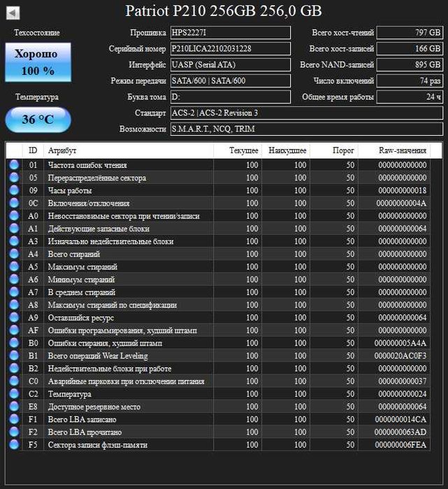Select the Всего операций Wear Leveling attribute name
Image resolution: width=448 pixels, height=489 pixels.
(98, 356)
